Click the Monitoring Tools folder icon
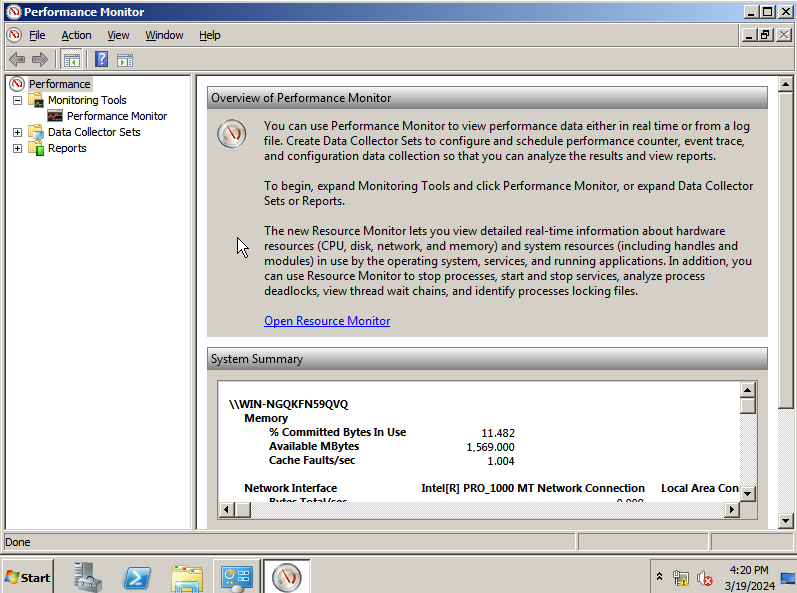This screenshot has height=593, width=797. [36, 100]
